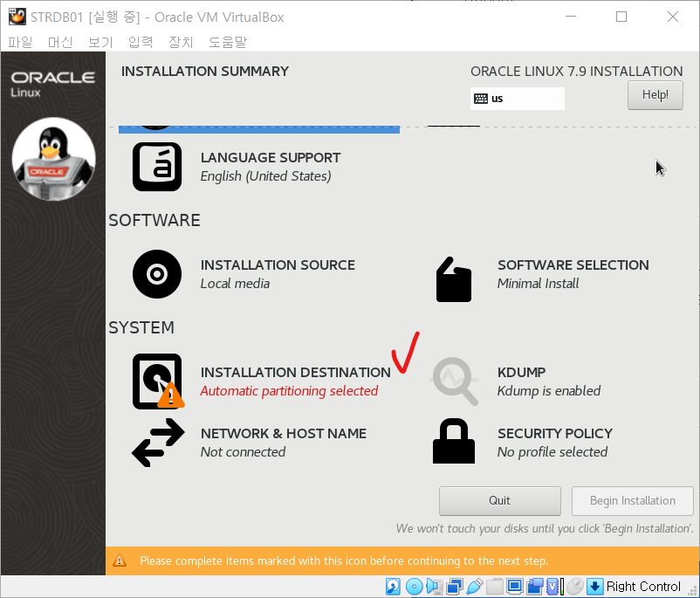700x598 pixels.
Task: Click the audio status icon
Action: point(434,587)
